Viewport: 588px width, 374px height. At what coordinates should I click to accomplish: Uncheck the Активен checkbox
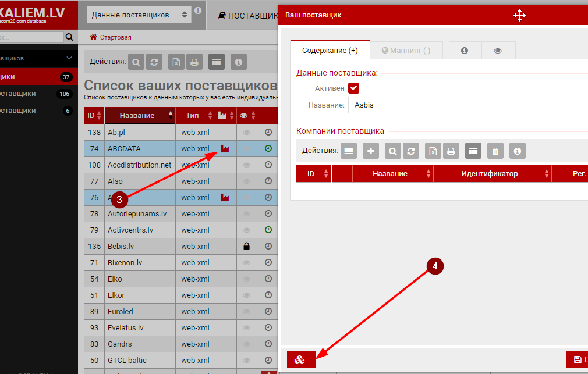(x=353, y=88)
